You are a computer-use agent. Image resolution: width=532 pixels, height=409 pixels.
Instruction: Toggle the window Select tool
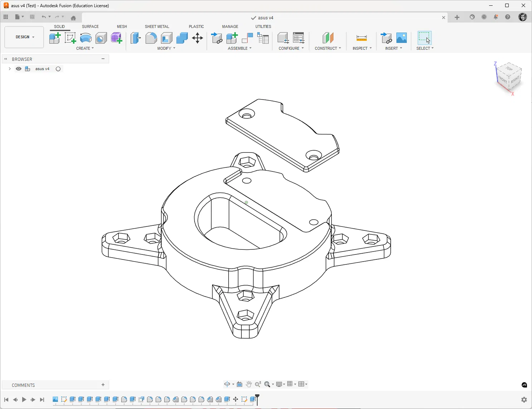point(424,38)
